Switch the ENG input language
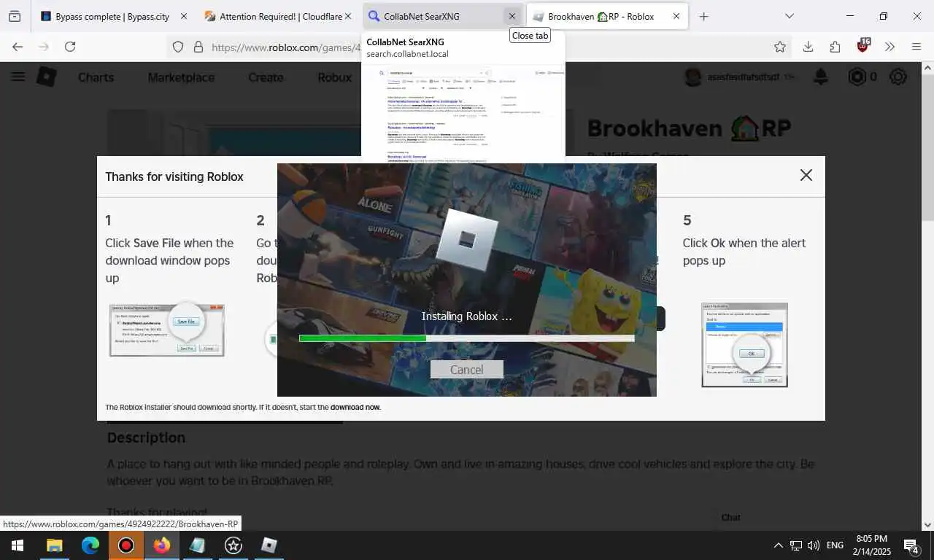The image size is (934, 560). (x=835, y=545)
